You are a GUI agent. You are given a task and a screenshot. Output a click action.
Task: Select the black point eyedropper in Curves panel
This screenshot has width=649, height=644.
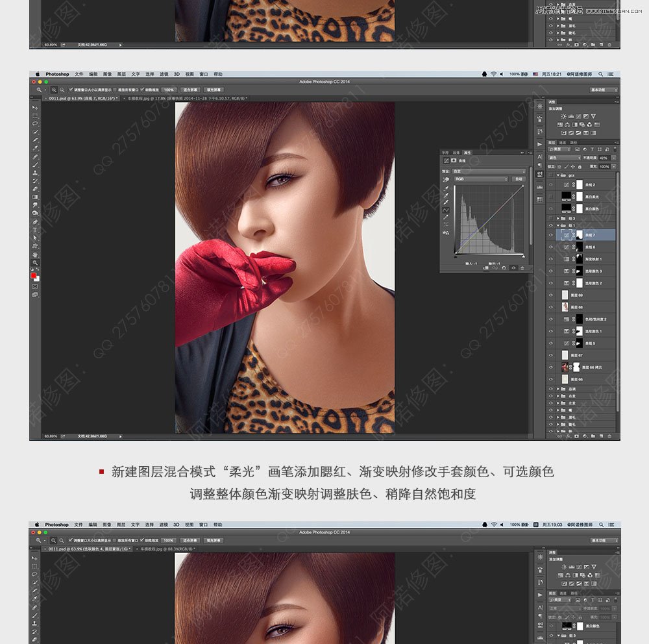pos(446,188)
